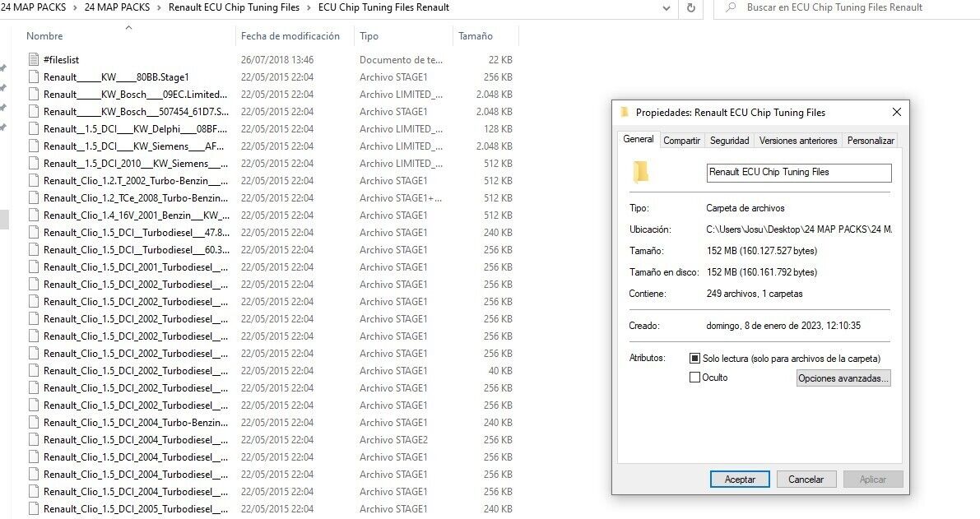This screenshot has height=519, width=980.
Task: Click the file icon of Renault__1.5_DCI_2010__KW_Siemens
Action: (33, 164)
